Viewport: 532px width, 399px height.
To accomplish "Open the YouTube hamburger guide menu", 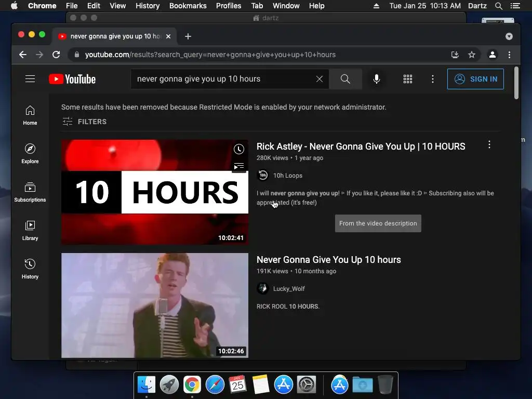I will pyautogui.click(x=30, y=79).
